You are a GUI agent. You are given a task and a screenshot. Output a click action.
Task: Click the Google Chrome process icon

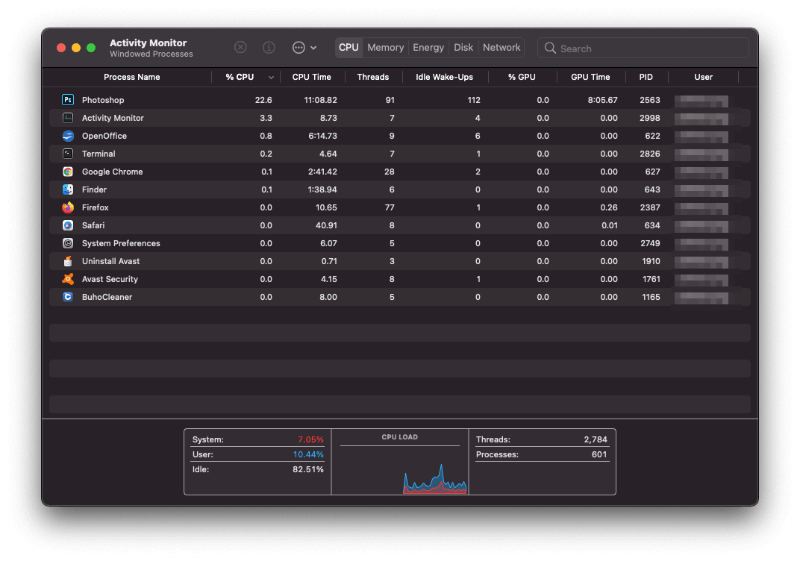[x=68, y=171]
